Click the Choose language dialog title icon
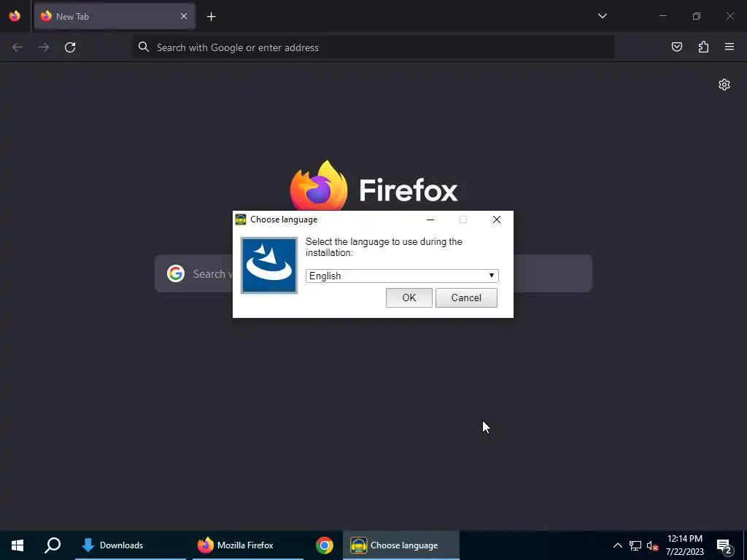Screen dimensions: 747x560 tap(241, 219)
